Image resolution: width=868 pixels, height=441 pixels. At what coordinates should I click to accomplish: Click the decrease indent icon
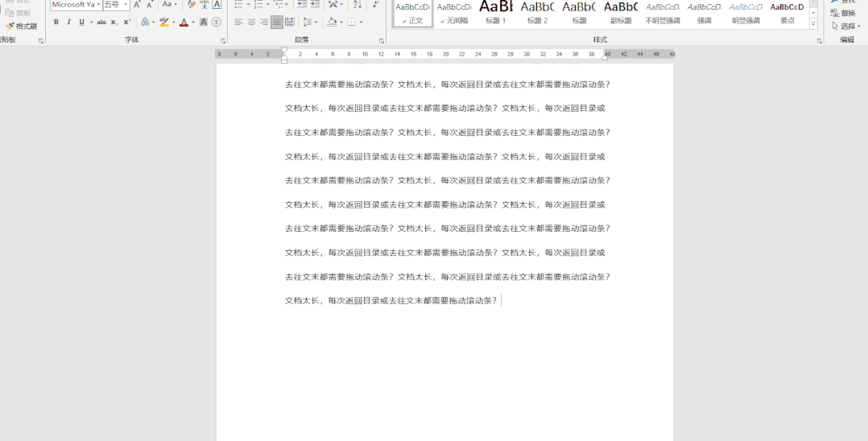[302, 5]
